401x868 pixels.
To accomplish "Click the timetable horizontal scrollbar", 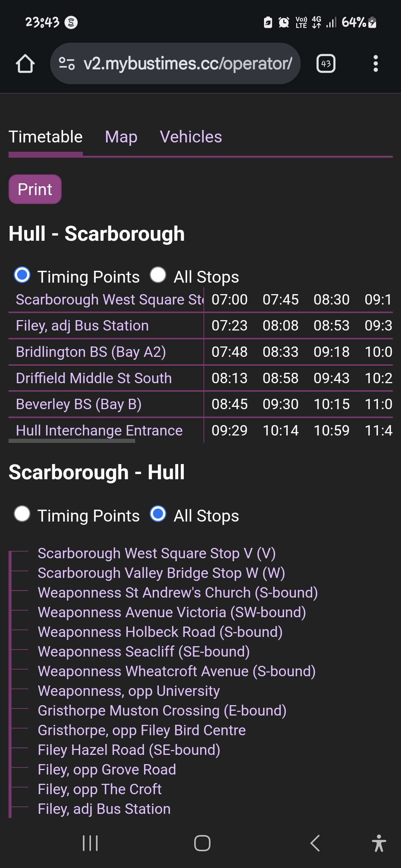I will point(72,441).
